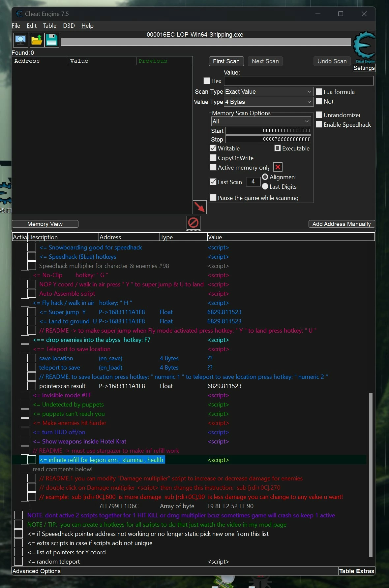Viewport: 389px width, 588px height.
Task: Activate the turn HUD off/on checkbox
Action: [x=25, y=432]
